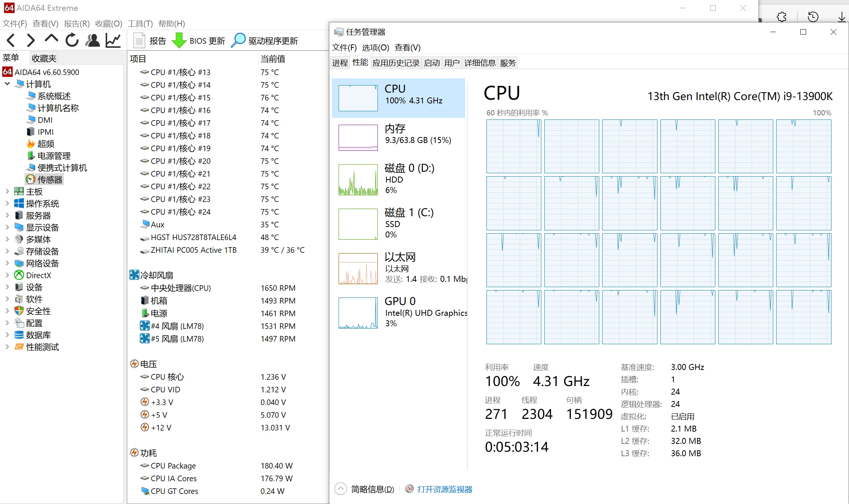This screenshot has width=849, height=504.
Task: Switch to Task Manager 启动 tab
Action: [432, 63]
